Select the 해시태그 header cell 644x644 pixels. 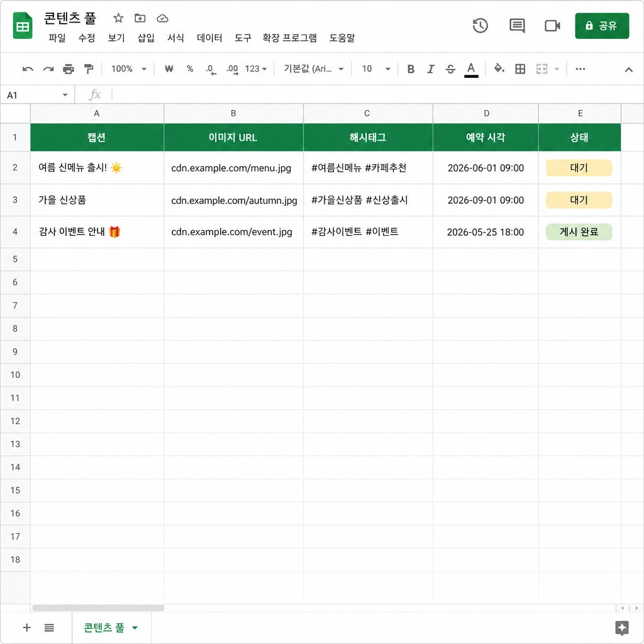pyautogui.click(x=368, y=137)
